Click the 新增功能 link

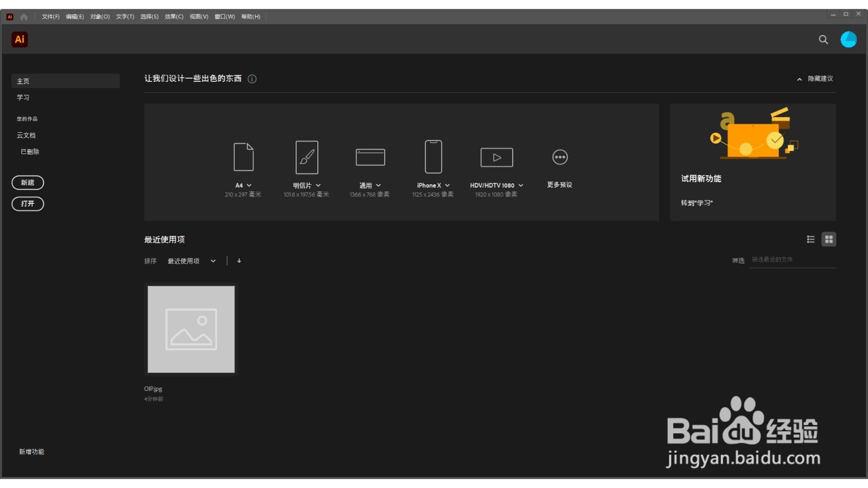tap(31, 452)
